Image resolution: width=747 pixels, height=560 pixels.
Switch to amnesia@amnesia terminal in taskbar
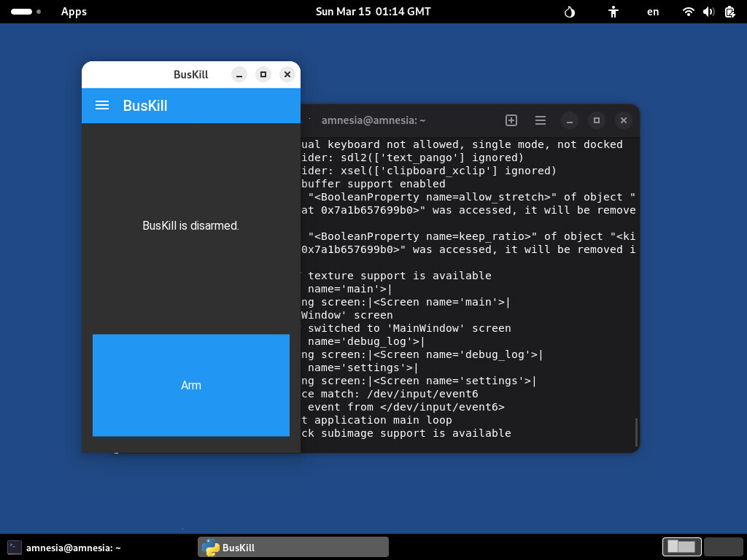(64, 548)
